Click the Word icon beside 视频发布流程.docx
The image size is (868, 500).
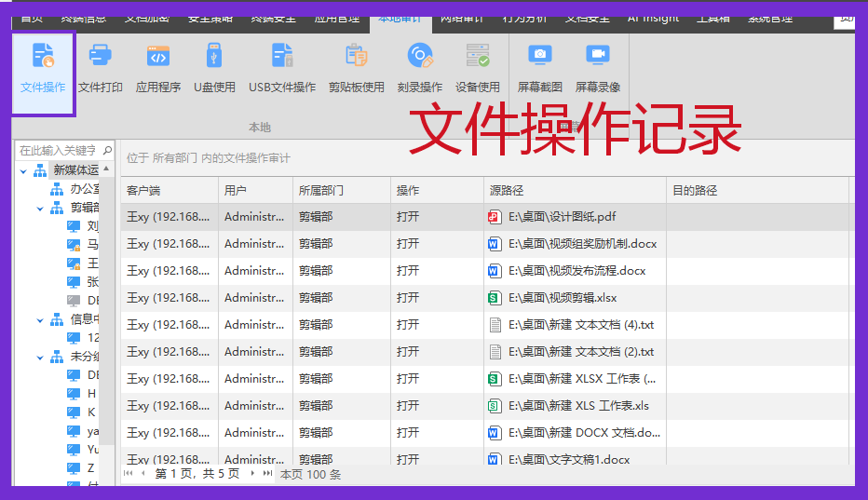click(495, 271)
